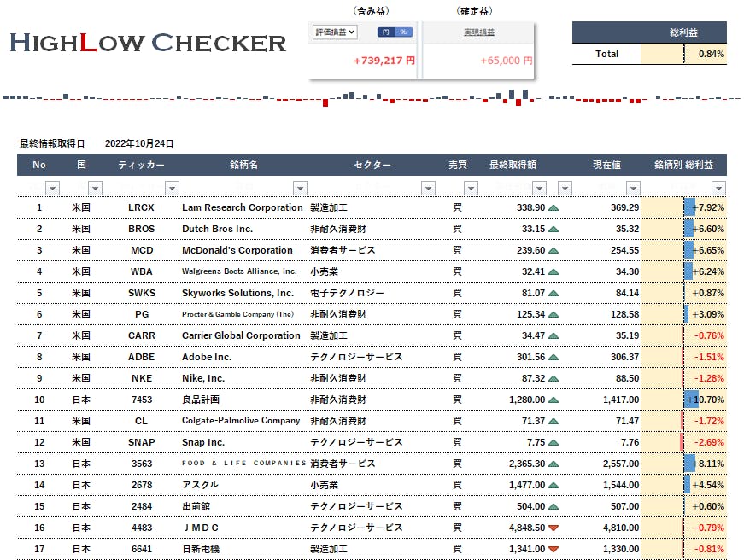Open the セクター column filter dropdown
The width and height of the screenshot is (744, 560).
[428, 188]
